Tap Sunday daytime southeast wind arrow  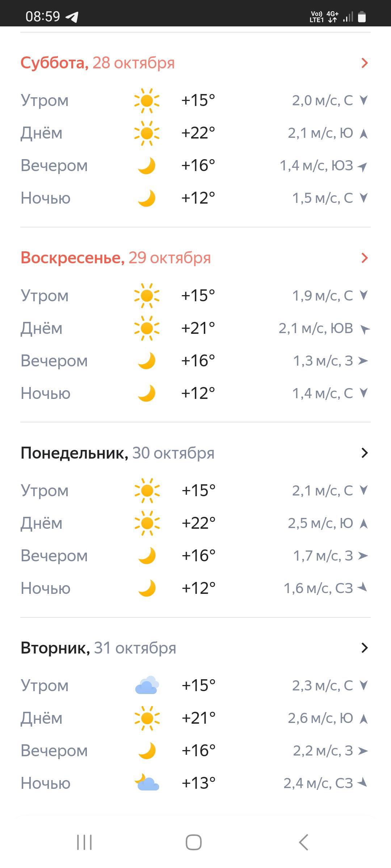coord(364,329)
